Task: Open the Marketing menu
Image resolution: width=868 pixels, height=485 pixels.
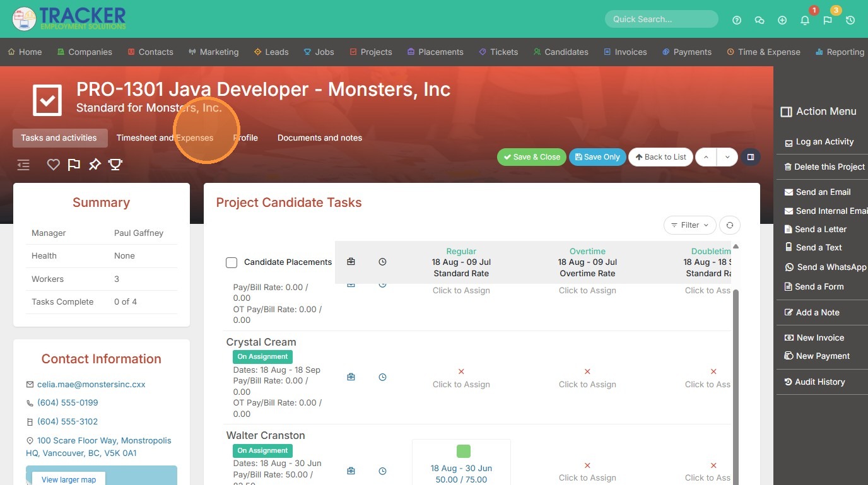Action: tap(213, 52)
